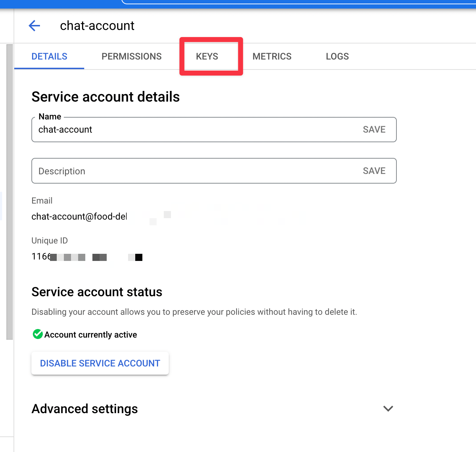
Task: Click the chat-account@food-del email address
Action: 79,216
